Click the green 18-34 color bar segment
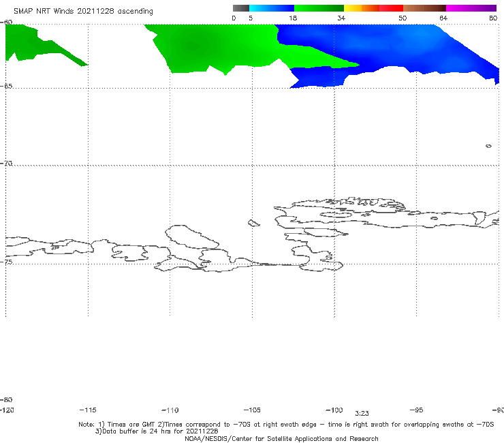 tap(319, 8)
